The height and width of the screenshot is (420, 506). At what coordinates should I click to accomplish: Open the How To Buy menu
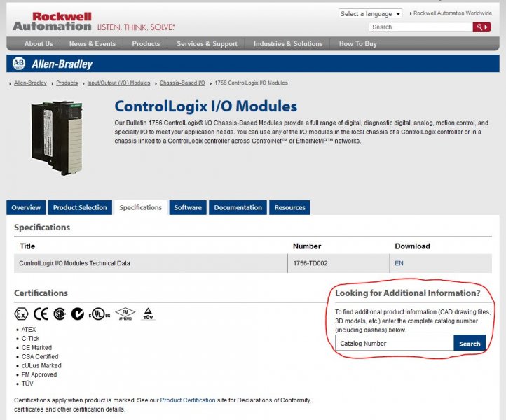(x=357, y=44)
